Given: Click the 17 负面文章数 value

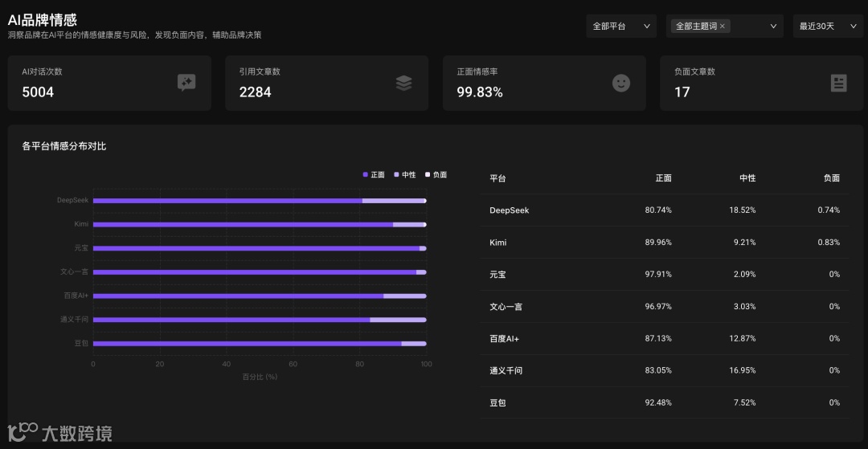Looking at the screenshot, I should [682, 92].
